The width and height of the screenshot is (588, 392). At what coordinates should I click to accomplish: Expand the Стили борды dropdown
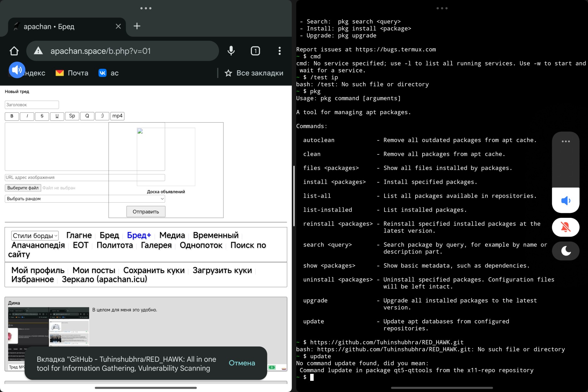(35, 235)
